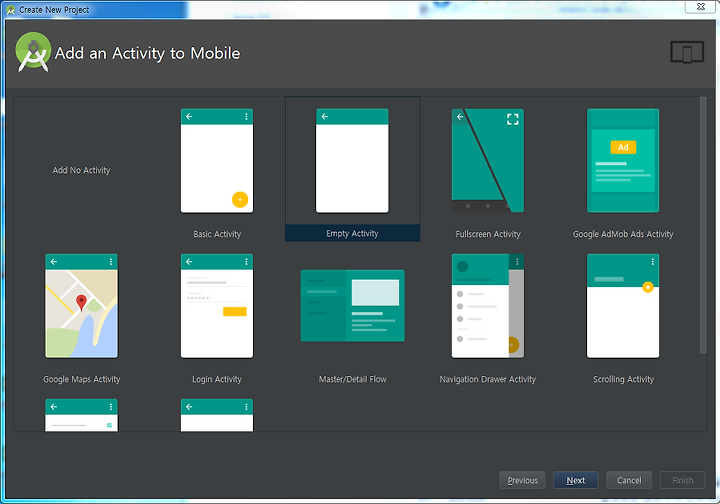The width and height of the screenshot is (720, 504).
Task: Close the Create New Project dialog
Action: [701, 6]
